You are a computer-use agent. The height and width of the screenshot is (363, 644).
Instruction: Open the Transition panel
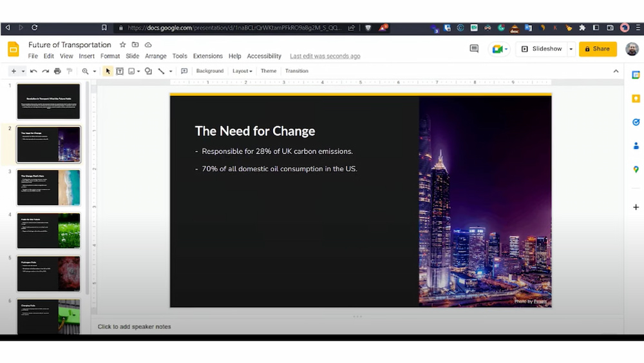[296, 71]
